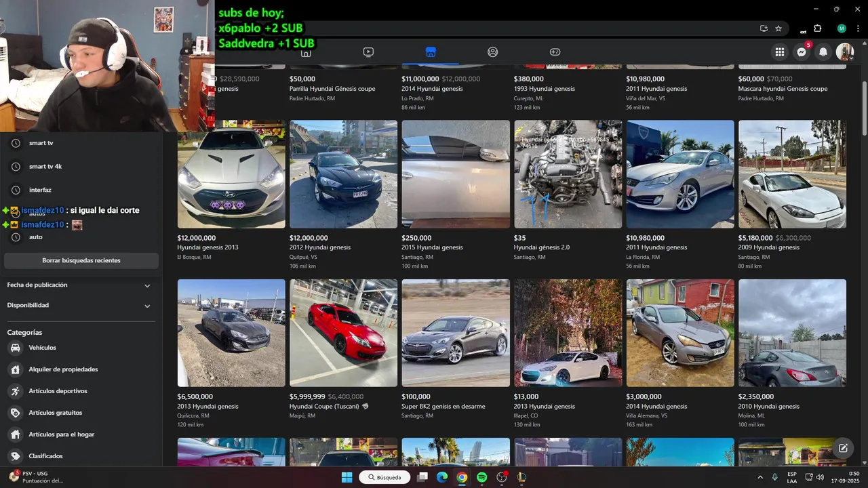Screen dimensions: 868x488
Task: Select the Vehículos category
Action: click(81, 348)
